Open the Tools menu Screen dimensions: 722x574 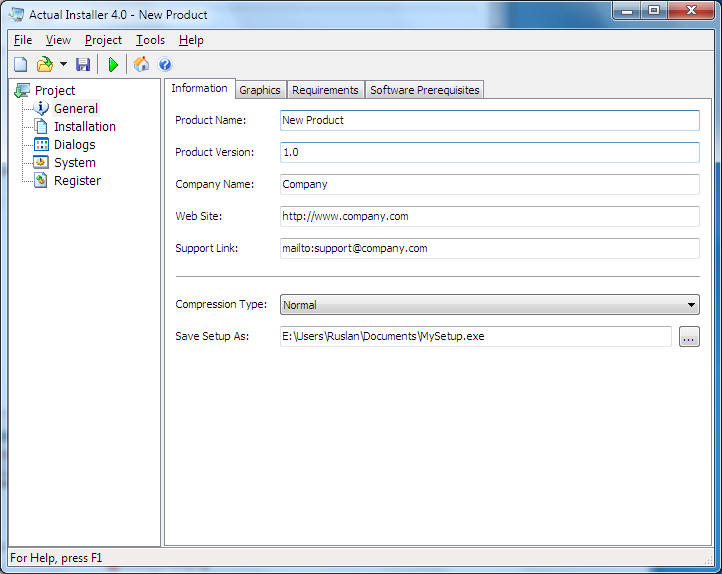tap(150, 40)
